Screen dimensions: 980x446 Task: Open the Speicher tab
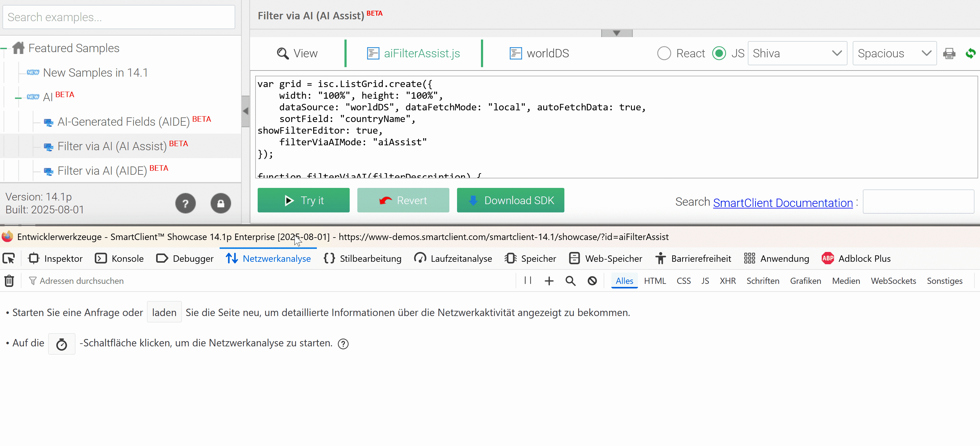(x=530, y=258)
